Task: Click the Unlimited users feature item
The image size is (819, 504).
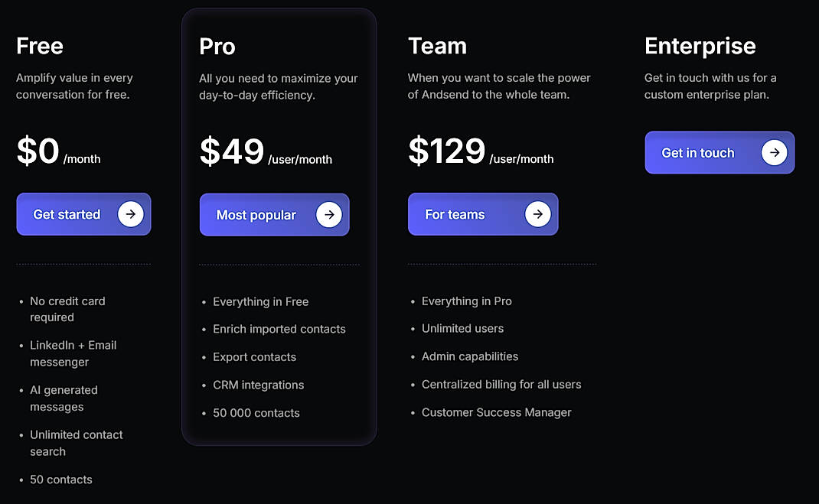Action: [x=462, y=328]
